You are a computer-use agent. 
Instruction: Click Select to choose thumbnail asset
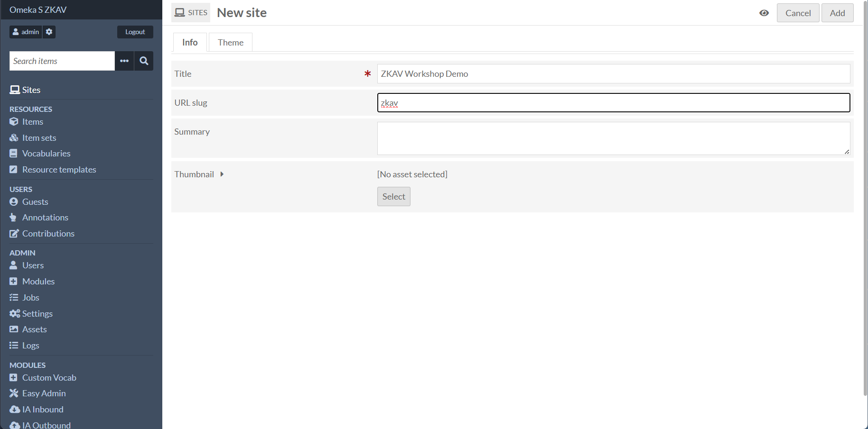coord(393,197)
